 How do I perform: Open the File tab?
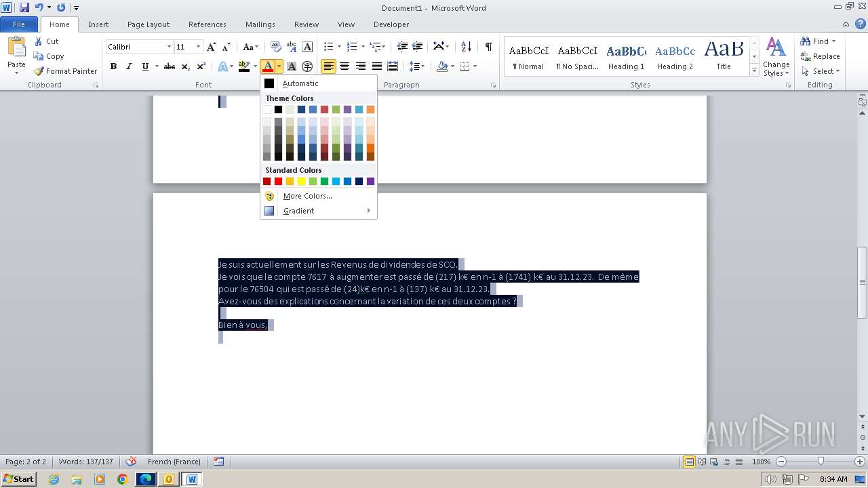pos(19,24)
